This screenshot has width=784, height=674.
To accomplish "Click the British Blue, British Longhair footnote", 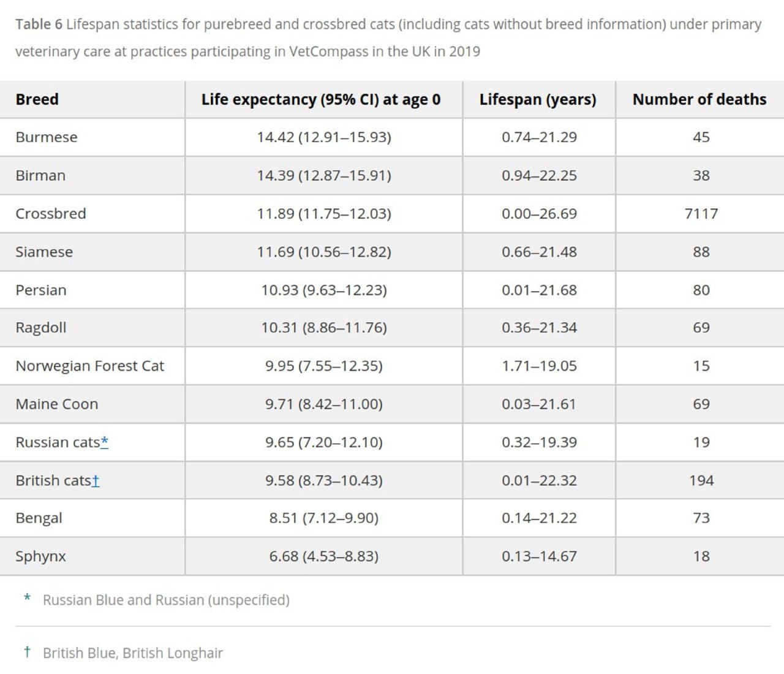I will (133, 653).
